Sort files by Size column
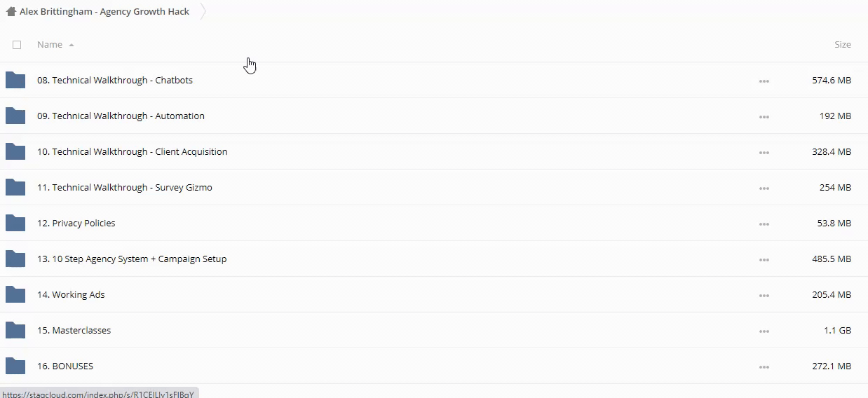This screenshot has height=398, width=868. pos(842,45)
